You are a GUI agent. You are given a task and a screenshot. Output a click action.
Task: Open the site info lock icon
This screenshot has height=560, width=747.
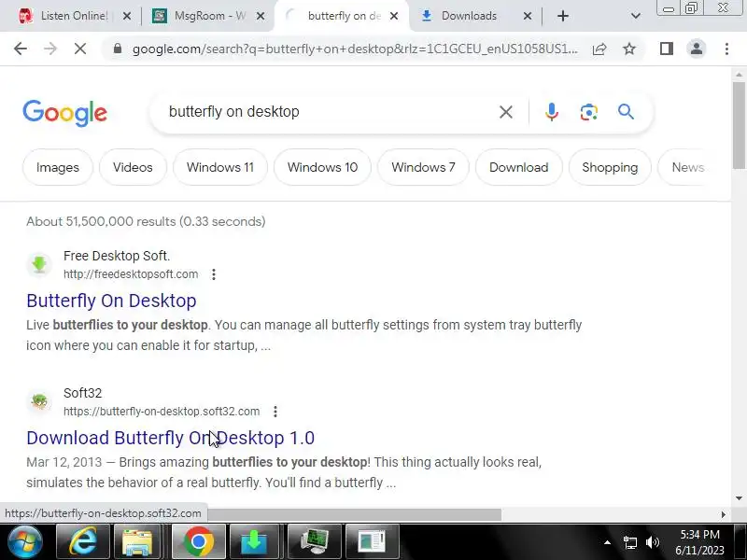click(118, 49)
